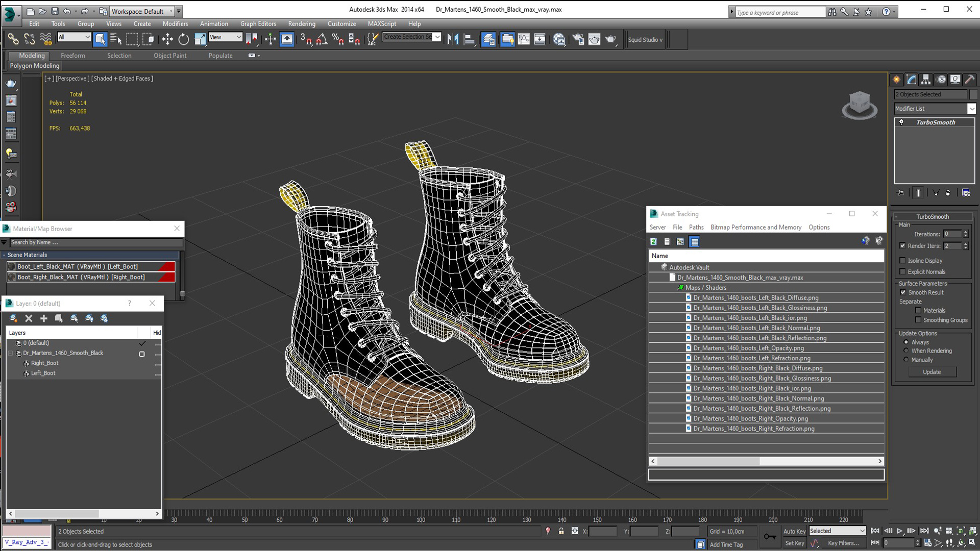This screenshot has width=980, height=551.
Task: Toggle Angle Snap tool
Action: pos(322,39)
